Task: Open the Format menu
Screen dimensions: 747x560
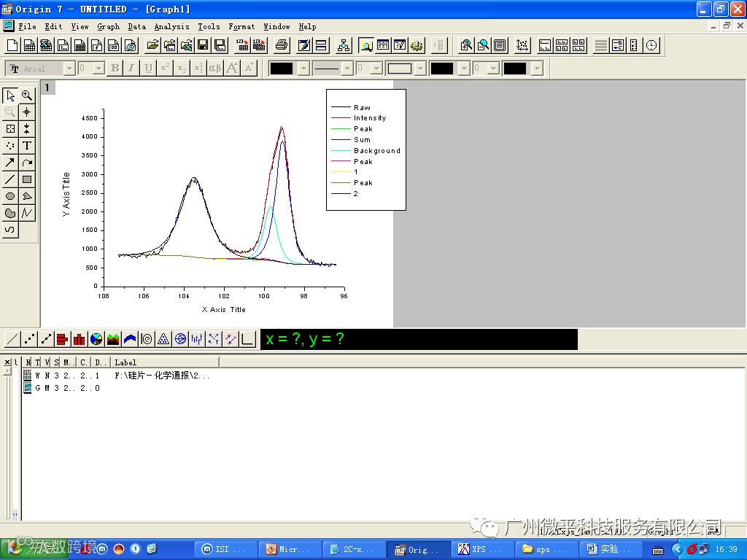Action: tap(241, 27)
